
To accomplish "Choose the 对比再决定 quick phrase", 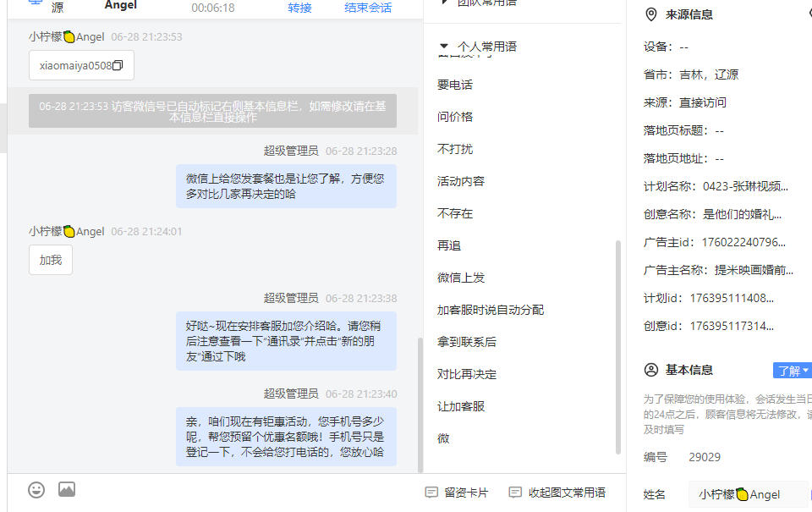I will pyautogui.click(x=467, y=374).
